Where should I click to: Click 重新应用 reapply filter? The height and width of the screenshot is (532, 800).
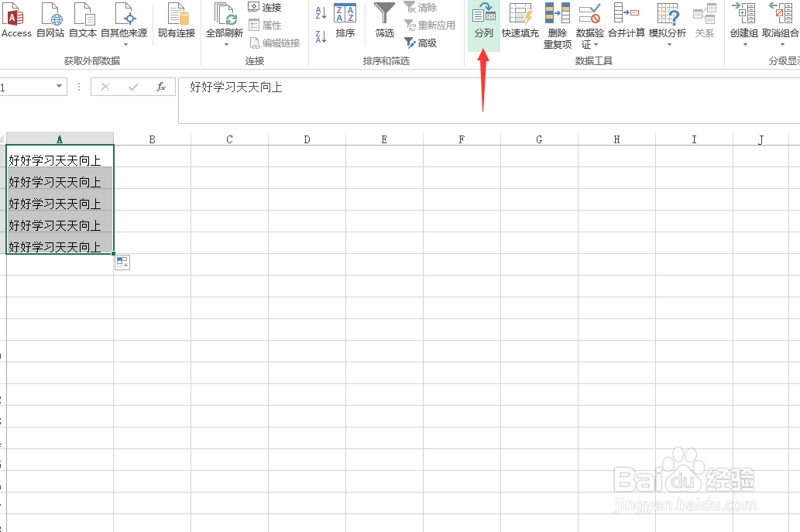click(x=430, y=25)
